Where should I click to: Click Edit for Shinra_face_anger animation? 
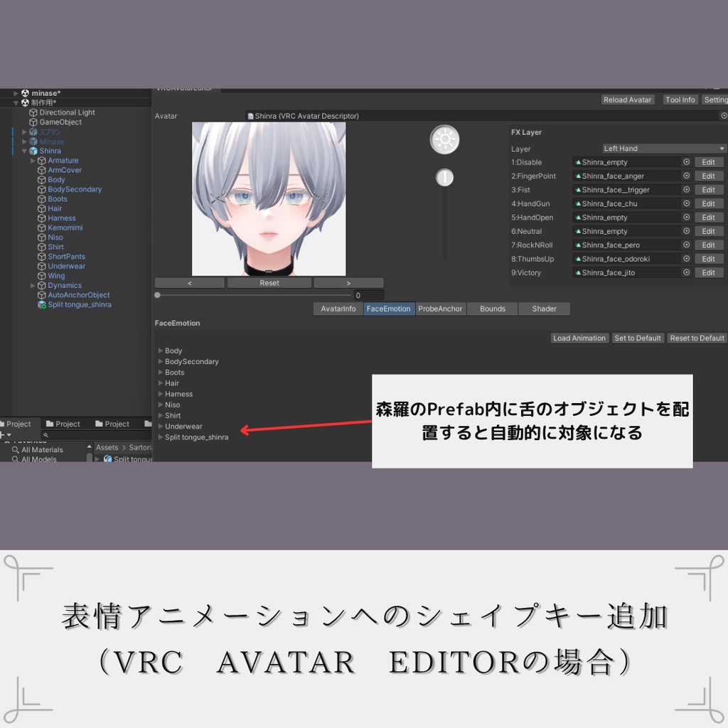tap(709, 176)
